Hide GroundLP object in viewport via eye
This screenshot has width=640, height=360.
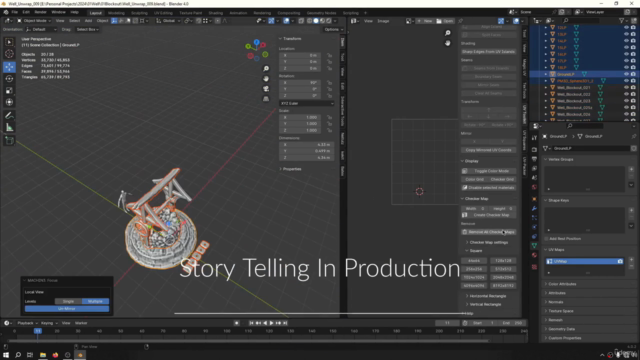(x=626, y=74)
